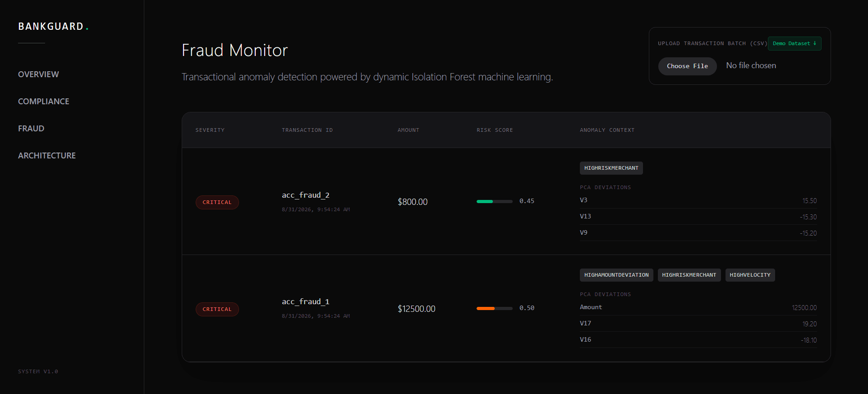This screenshot has height=394, width=868.
Task: Click the Fraud Monitor heading
Action: pyautogui.click(x=234, y=50)
